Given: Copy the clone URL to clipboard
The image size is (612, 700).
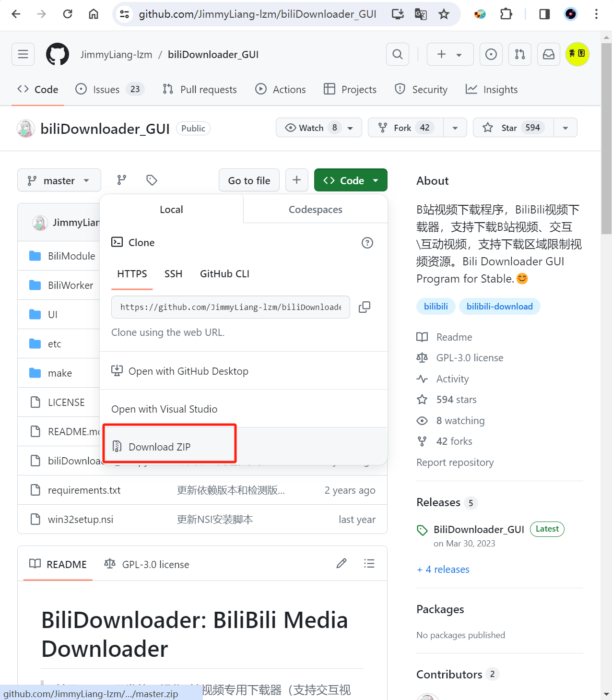Looking at the screenshot, I should [365, 307].
